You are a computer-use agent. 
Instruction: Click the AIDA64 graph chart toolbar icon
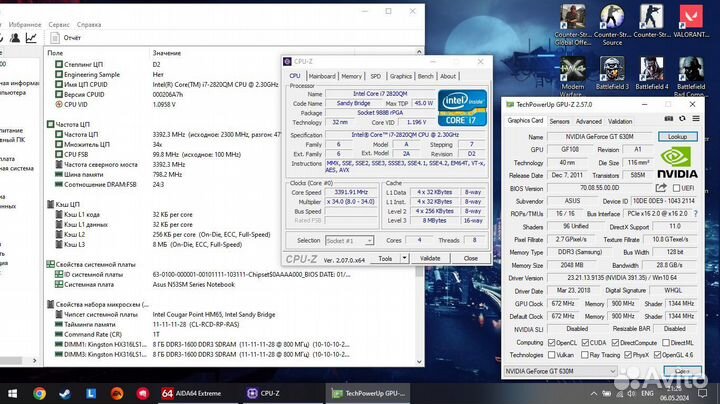(x=31, y=38)
